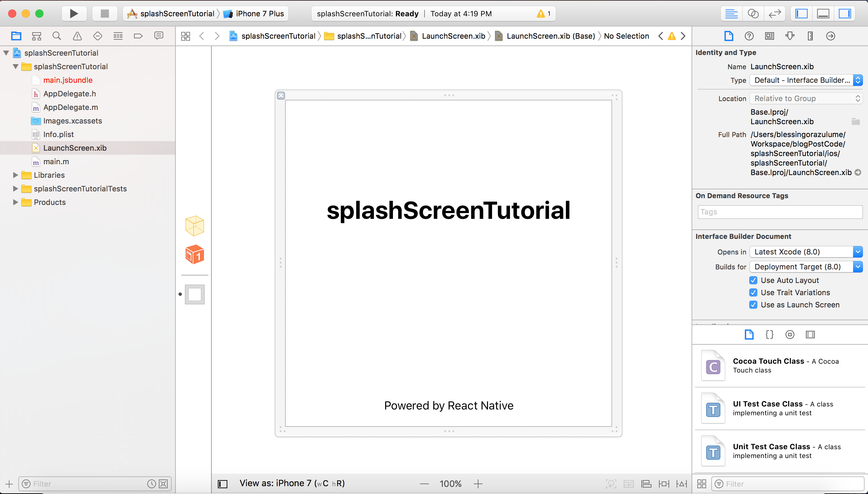Open the Builds for Deployment Target dropdown

coord(806,267)
